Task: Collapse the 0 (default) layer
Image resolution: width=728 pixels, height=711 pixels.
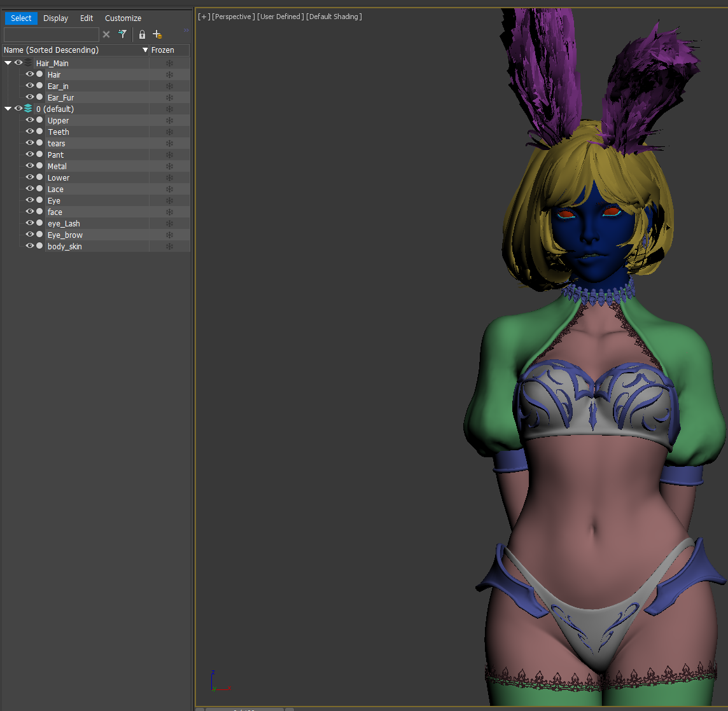Action: (8, 109)
